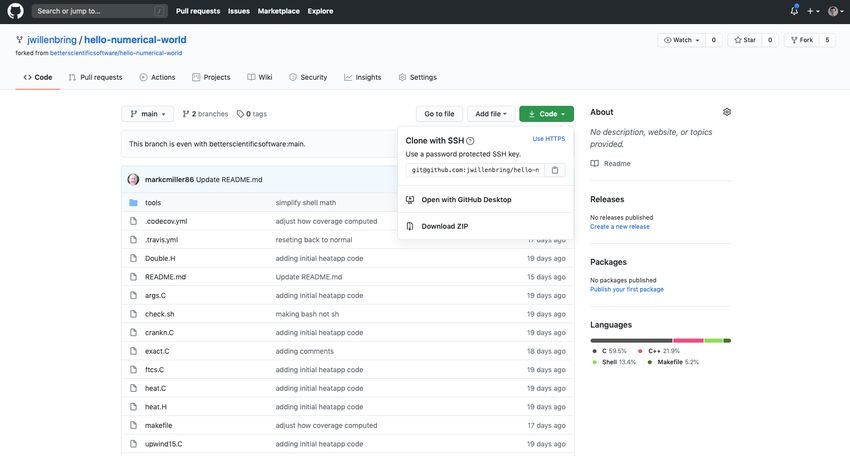Open the markcmiller86 author link
Viewport: 850px width, 456px height.
pos(169,179)
